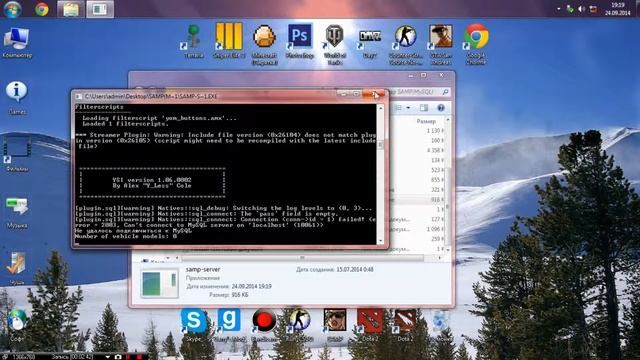Launch Counter-Strike shortcut in top row
Screen dimensions: 640x360
(x=405, y=44)
